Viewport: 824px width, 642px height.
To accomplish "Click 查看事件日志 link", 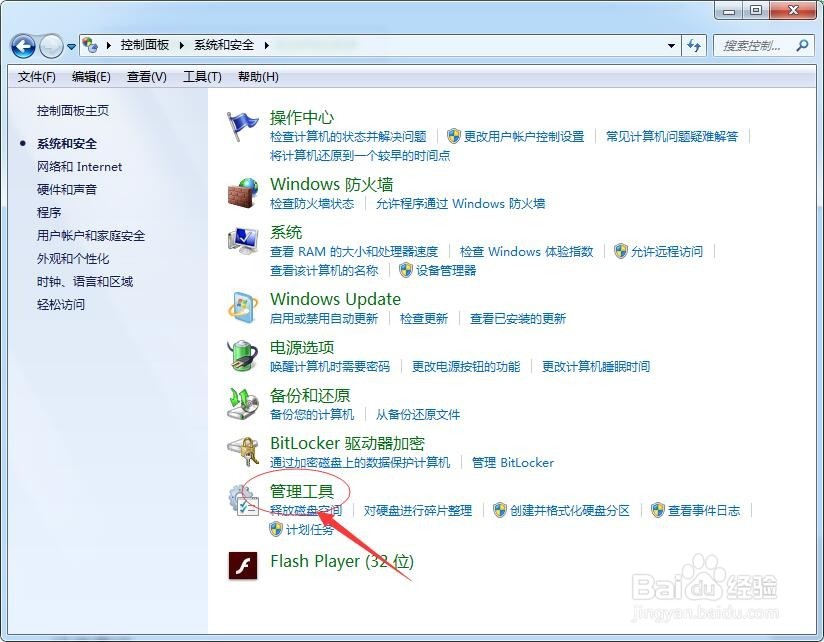I will pos(704,510).
